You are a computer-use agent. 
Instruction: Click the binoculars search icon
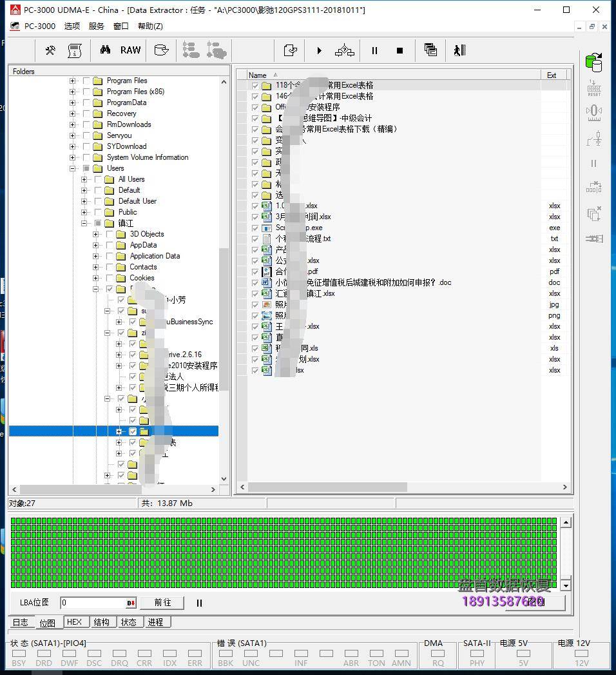(x=106, y=50)
